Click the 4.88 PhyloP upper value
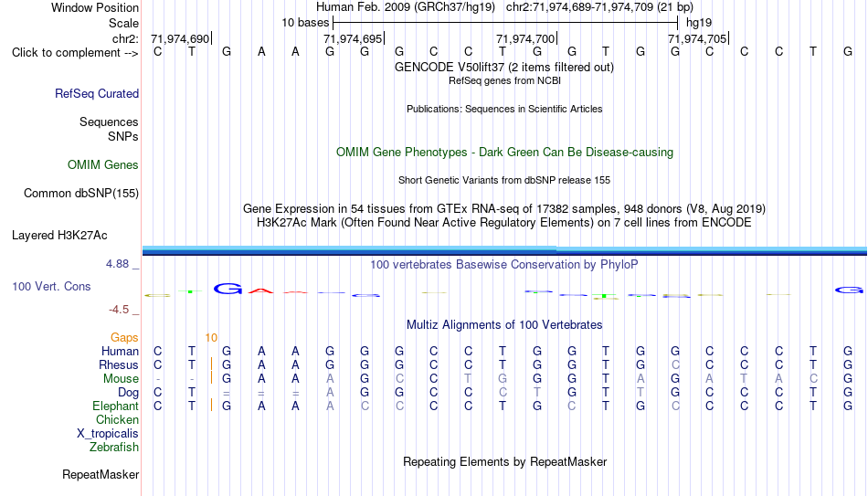The image size is (868, 496). tap(117, 264)
